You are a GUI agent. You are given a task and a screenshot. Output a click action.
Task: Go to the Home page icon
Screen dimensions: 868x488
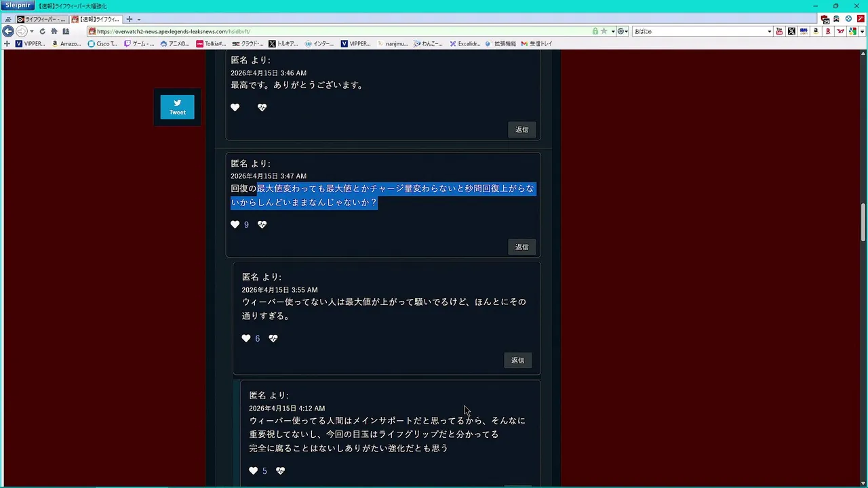(x=54, y=31)
